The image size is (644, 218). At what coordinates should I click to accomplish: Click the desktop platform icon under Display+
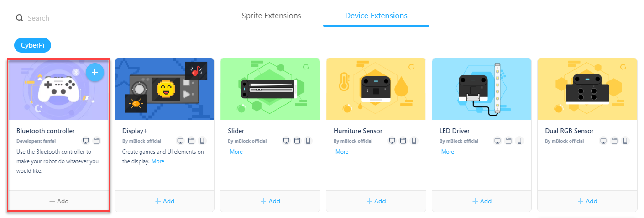pos(180,141)
